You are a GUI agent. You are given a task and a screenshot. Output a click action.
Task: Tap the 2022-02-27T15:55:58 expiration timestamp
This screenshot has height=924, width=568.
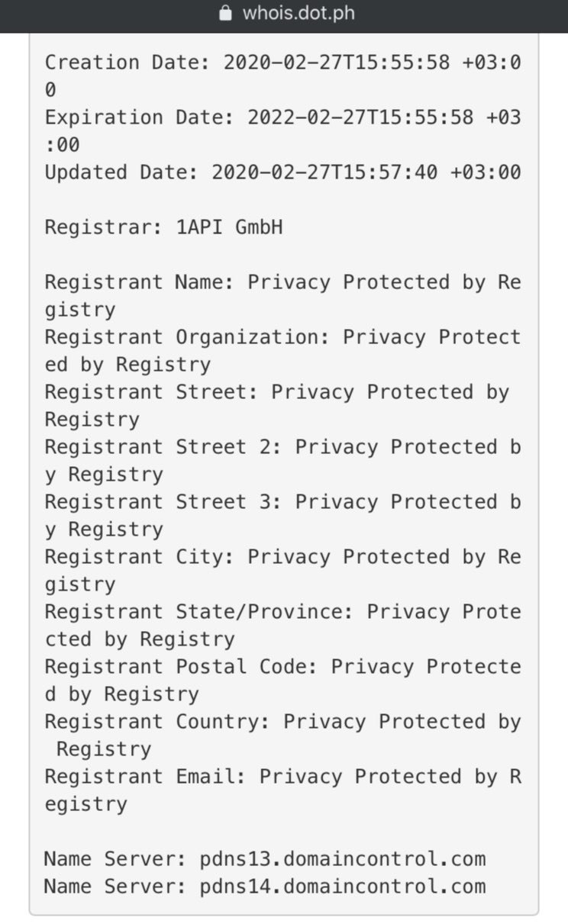click(x=360, y=118)
